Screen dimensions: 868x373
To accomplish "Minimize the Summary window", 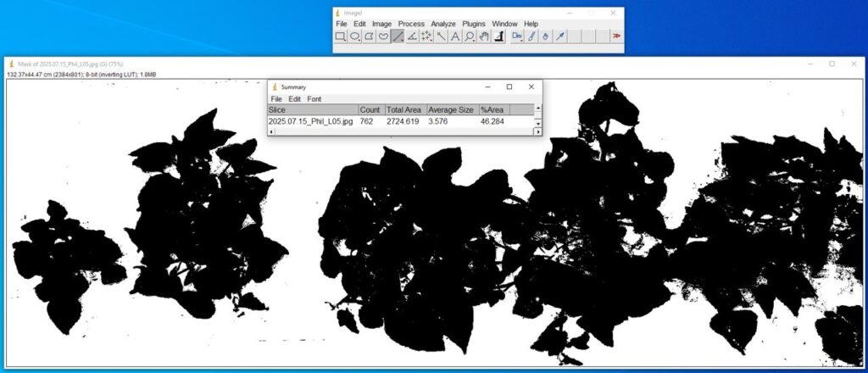I will (x=487, y=86).
